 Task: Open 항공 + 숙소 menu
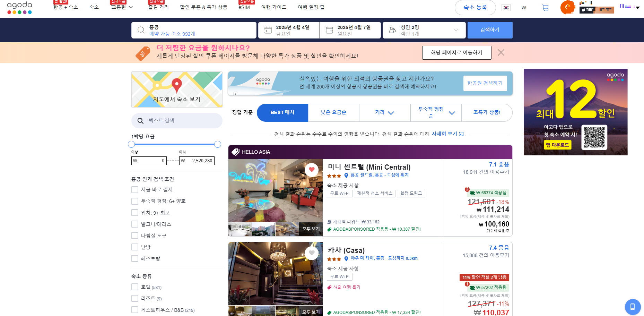click(x=66, y=7)
